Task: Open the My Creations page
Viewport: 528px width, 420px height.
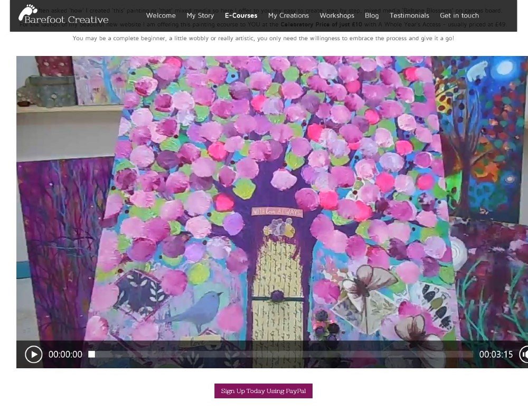Action: tap(288, 15)
